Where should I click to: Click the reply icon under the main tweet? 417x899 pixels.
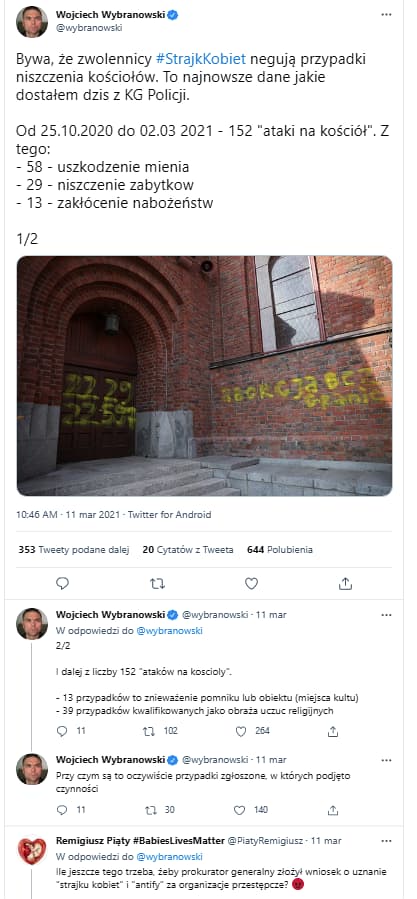(x=63, y=584)
